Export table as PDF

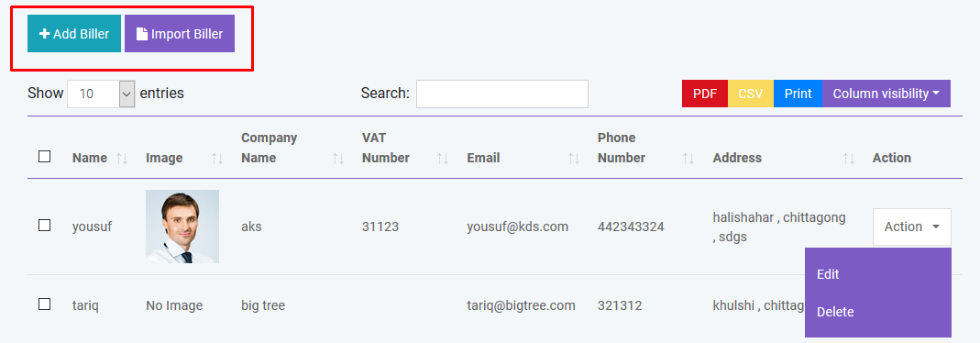[705, 94]
